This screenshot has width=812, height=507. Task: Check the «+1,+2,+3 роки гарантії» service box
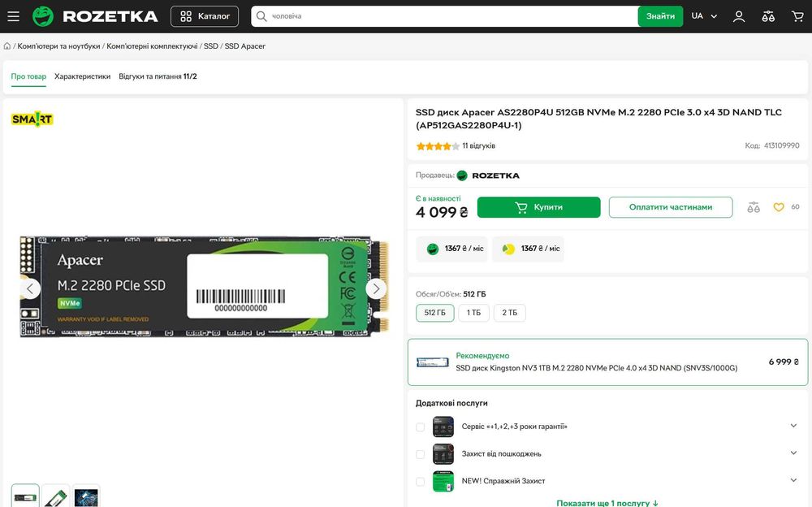point(420,427)
